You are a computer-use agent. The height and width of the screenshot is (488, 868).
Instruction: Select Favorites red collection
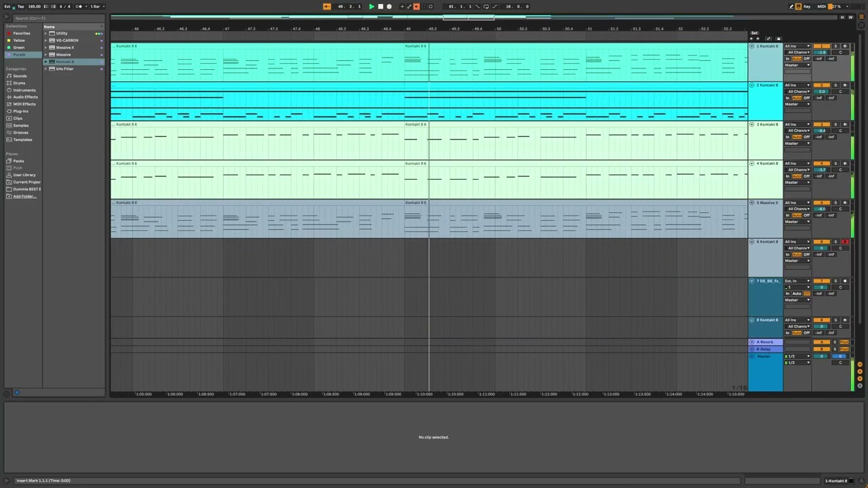(x=21, y=33)
